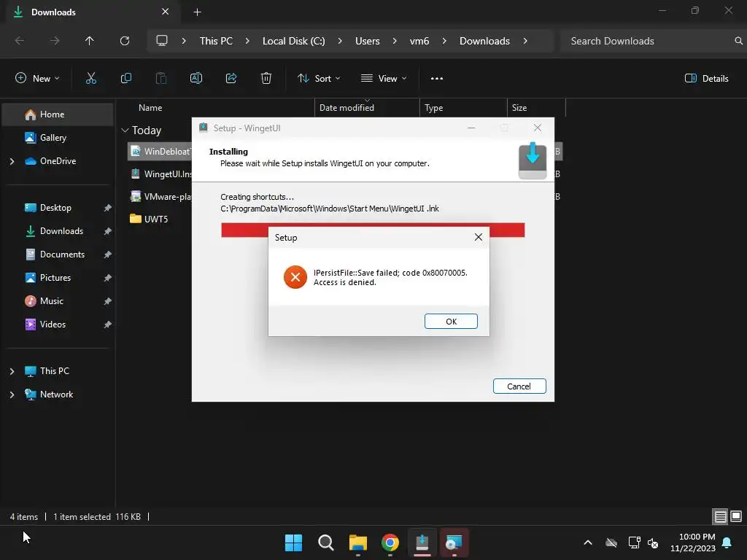
Task: Select This PC in the breadcrumb path
Action: (x=216, y=41)
